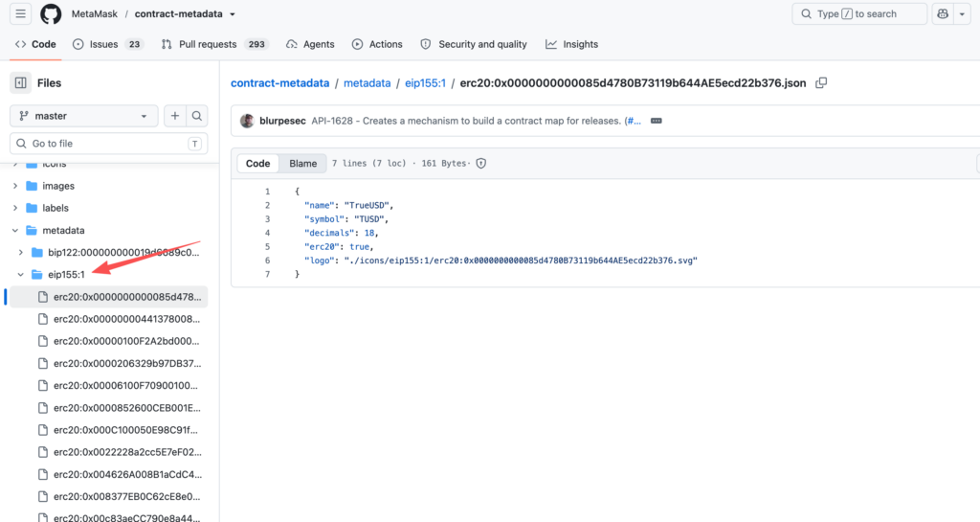Open the Actions tab

pos(377,44)
